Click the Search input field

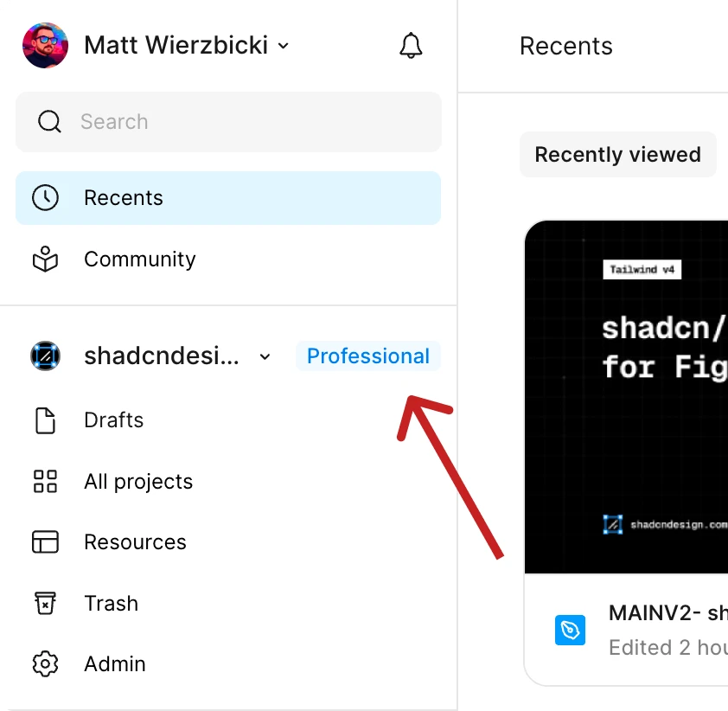[x=228, y=122]
